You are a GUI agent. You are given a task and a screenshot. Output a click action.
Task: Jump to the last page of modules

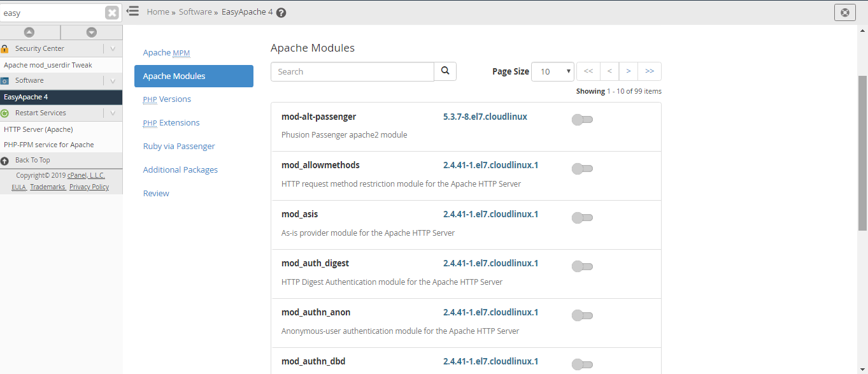(650, 71)
